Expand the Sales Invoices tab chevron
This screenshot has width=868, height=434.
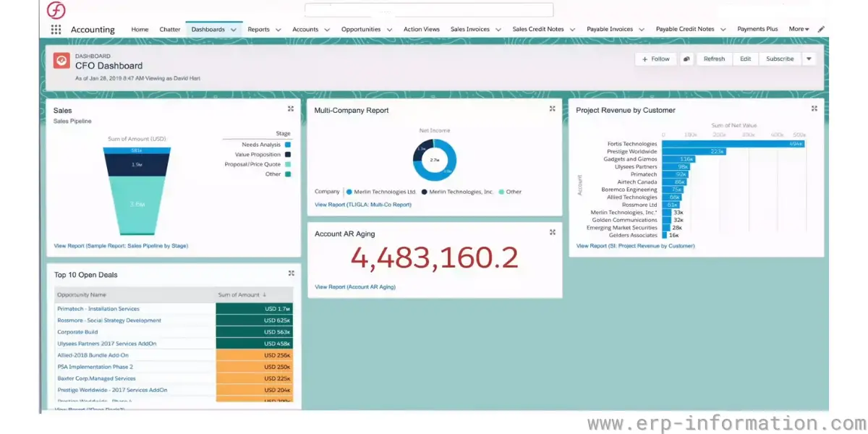[498, 30]
